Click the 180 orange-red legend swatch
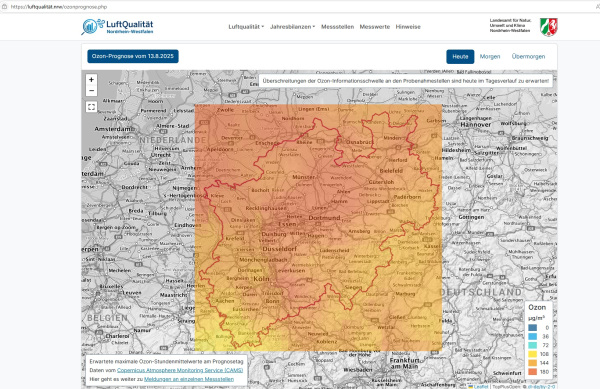Viewport: 600px width, 389px height. (533, 371)
